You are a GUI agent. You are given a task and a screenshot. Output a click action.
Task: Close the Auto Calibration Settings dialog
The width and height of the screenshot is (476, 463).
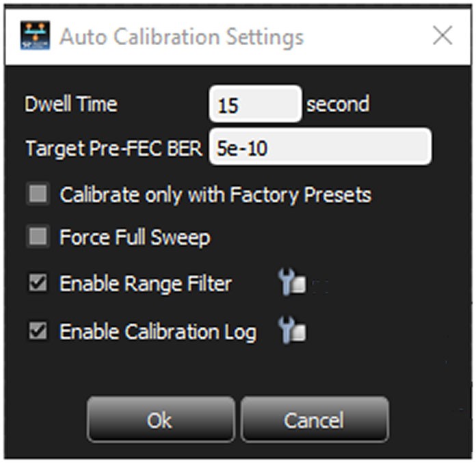tap(442, 36)
